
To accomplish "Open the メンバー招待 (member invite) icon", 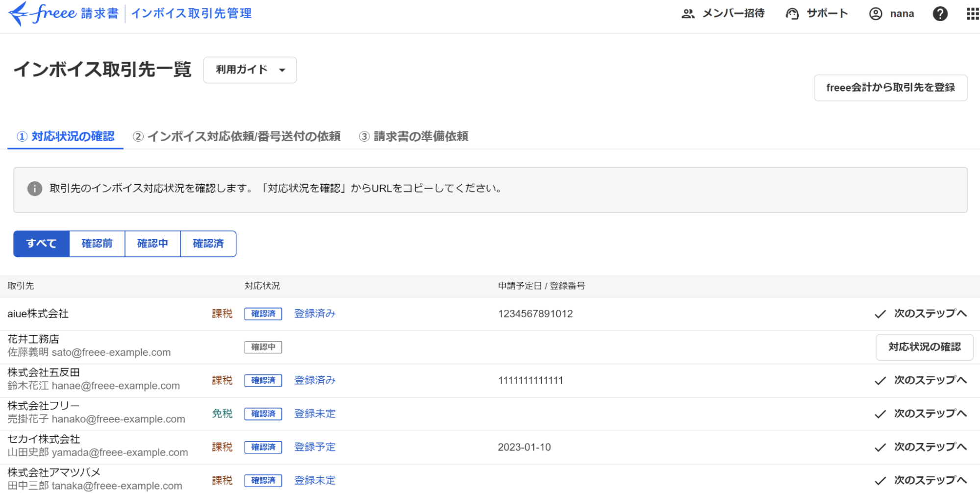I will 688,14.
